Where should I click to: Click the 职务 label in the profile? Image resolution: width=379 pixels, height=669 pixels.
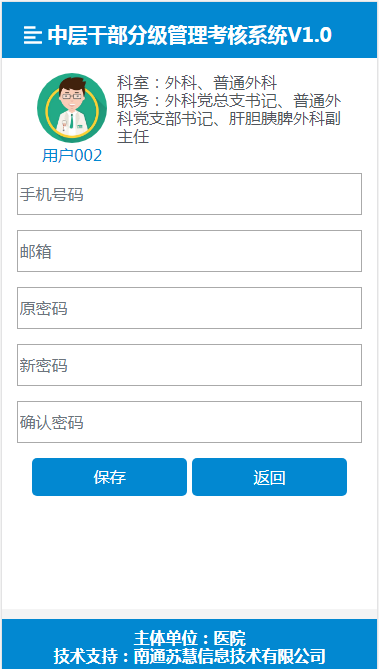[133, 101]
